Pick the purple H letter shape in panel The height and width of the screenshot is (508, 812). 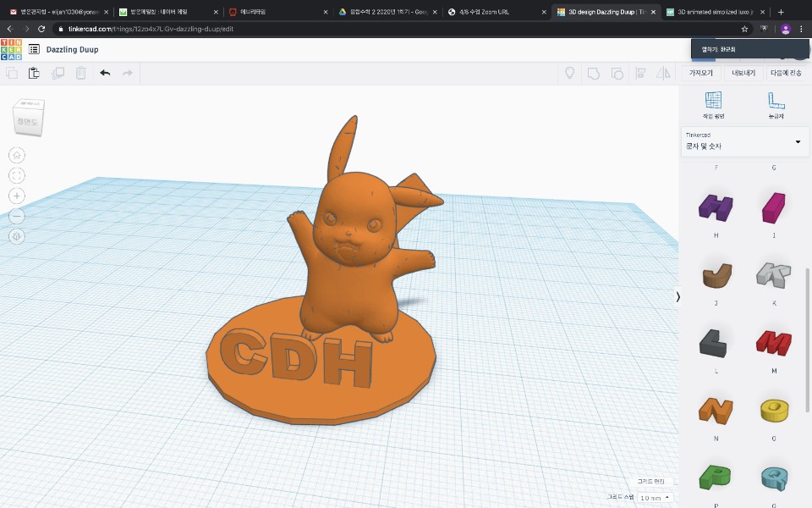[716, 208]
